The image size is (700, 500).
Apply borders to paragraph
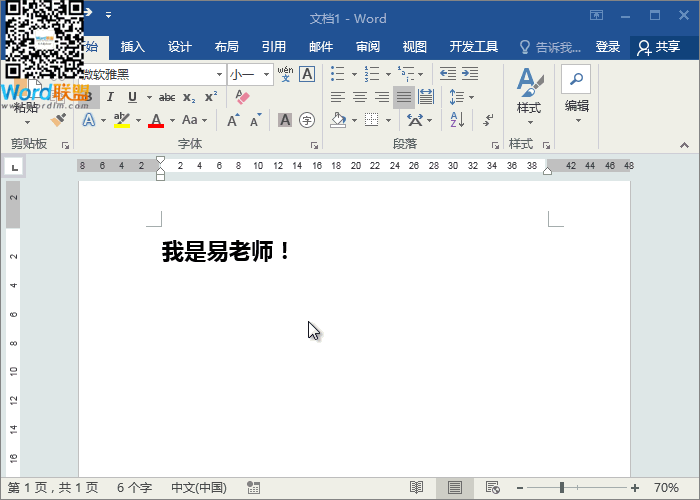coord(371,120)
